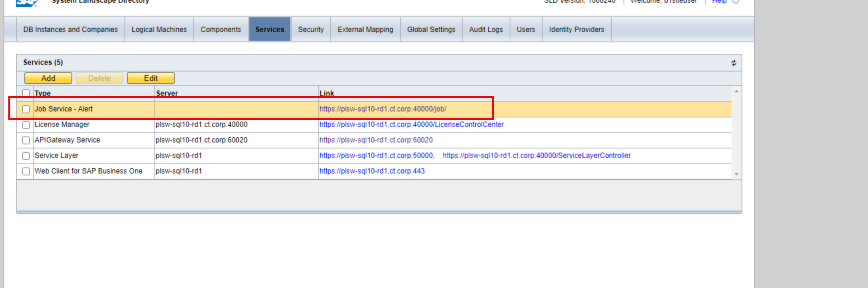The width and height of the screenshot is (868, 288).
Task: Switch to DB Instances and Companies tab
Action: [x=70, y=29]
